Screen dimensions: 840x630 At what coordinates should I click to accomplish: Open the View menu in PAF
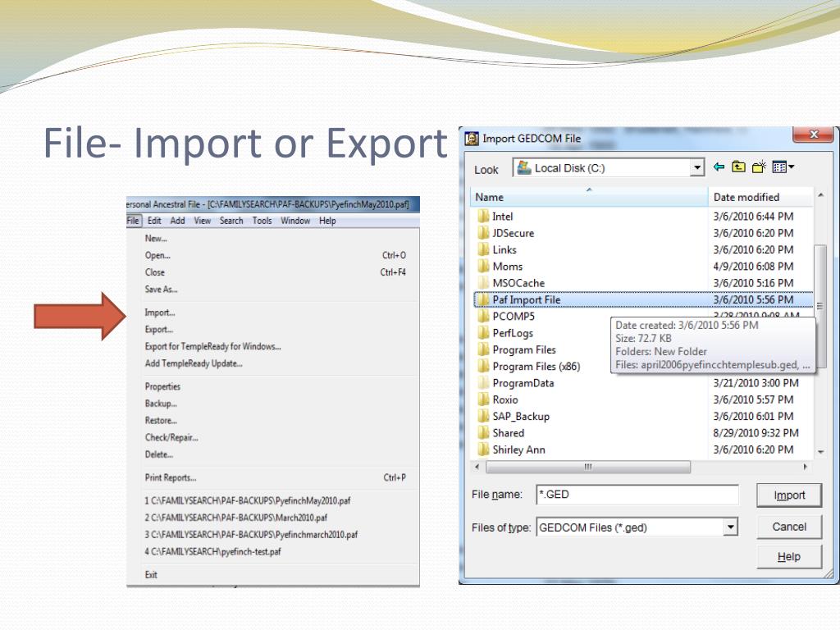coord(203,221)
